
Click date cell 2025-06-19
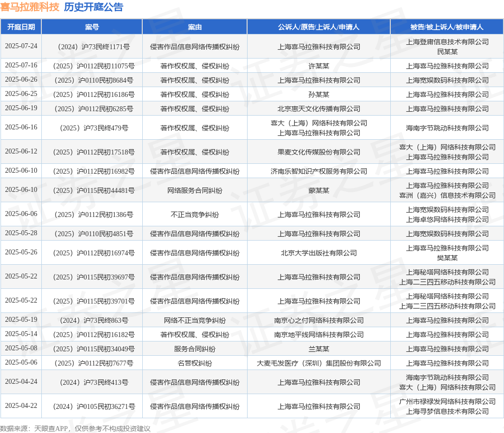coord(21,108)
